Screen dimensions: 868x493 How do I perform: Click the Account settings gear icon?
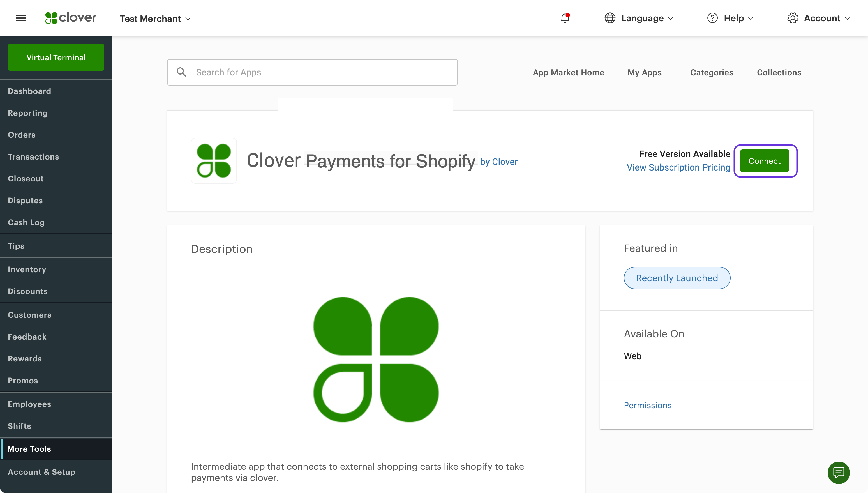point(793,18)
